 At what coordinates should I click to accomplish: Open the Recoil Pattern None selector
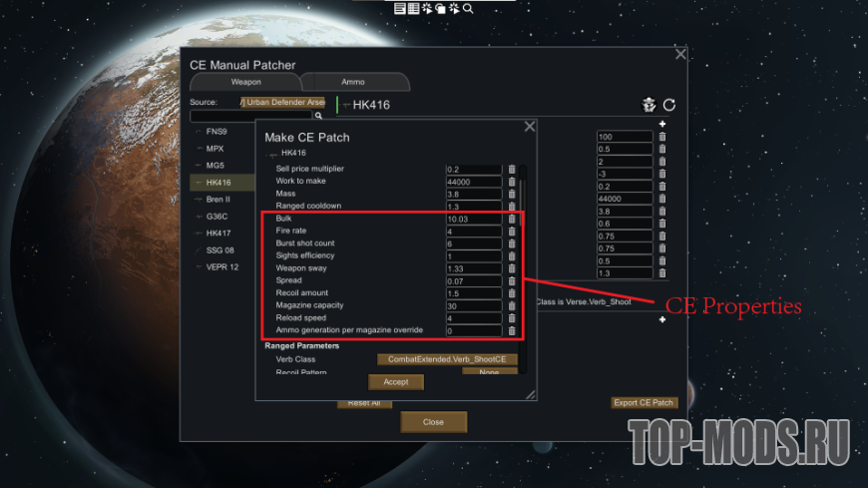tap(489, 371)
